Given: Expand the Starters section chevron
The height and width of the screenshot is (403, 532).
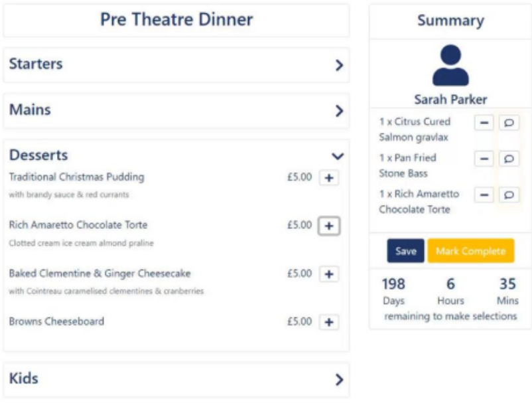Looking at the screenshot, I should [339, 65].
